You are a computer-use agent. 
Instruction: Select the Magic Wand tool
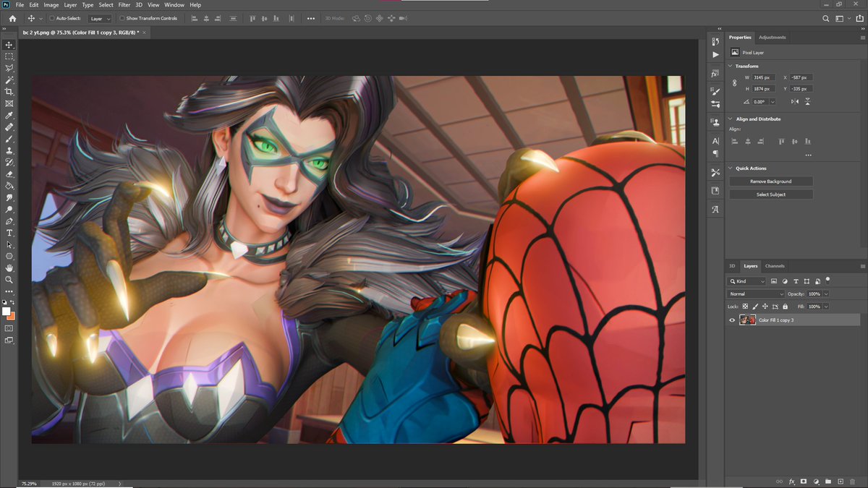(x=9, y=80)
